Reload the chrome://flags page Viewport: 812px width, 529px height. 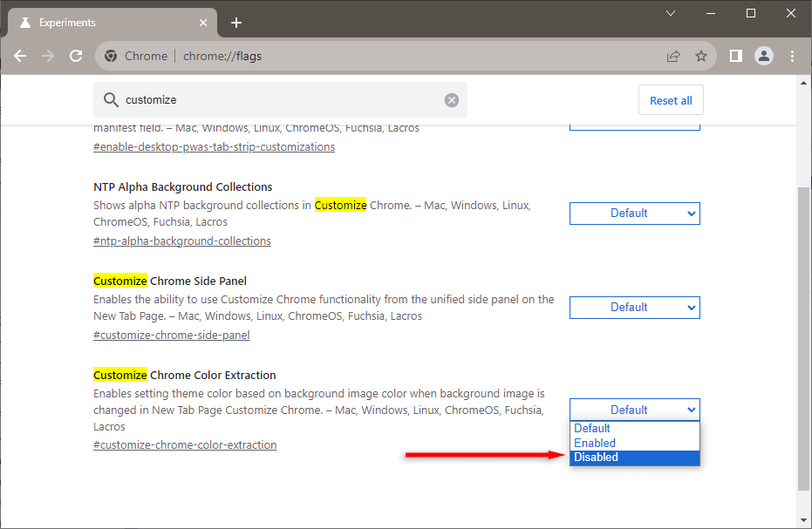tap(76, 56)
